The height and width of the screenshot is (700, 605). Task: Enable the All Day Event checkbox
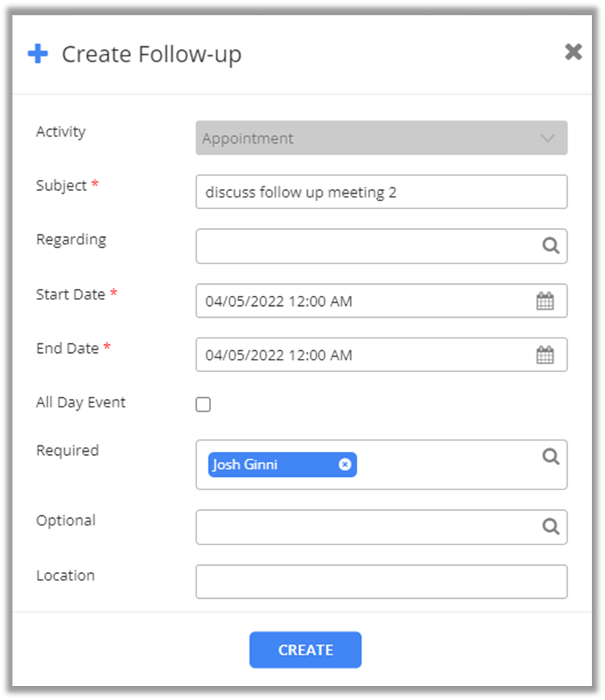tap(203, 404)
